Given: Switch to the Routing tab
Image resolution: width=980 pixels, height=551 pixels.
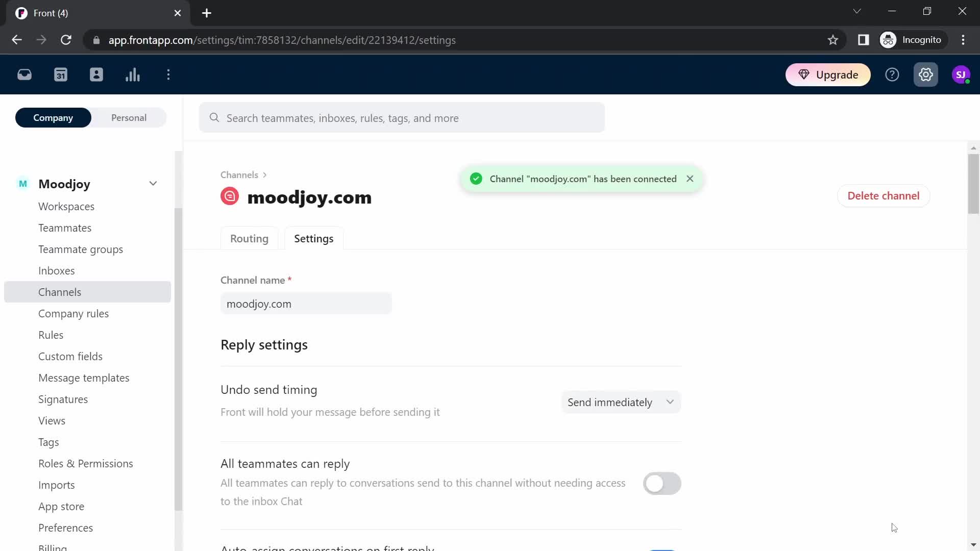Looking at the screenshot, I should point(249,238).
